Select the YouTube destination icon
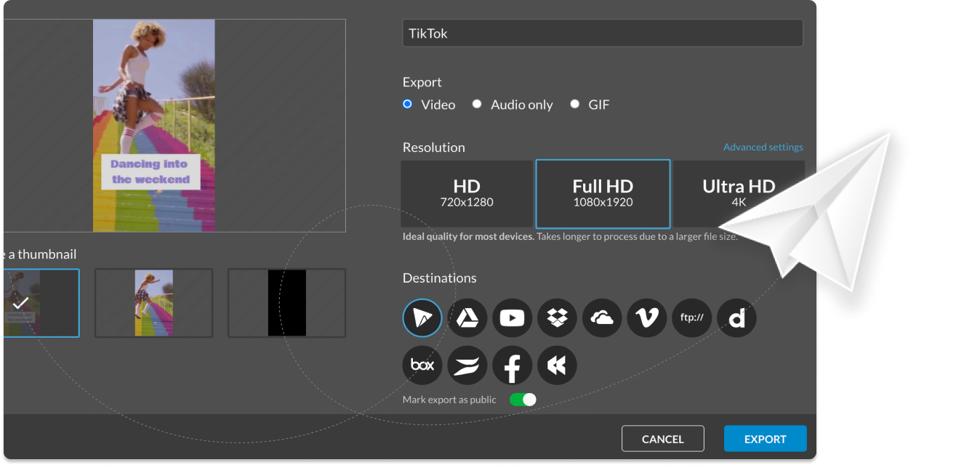Image resolution: width=980 pixels, height=465 pixels. [513, 318]
